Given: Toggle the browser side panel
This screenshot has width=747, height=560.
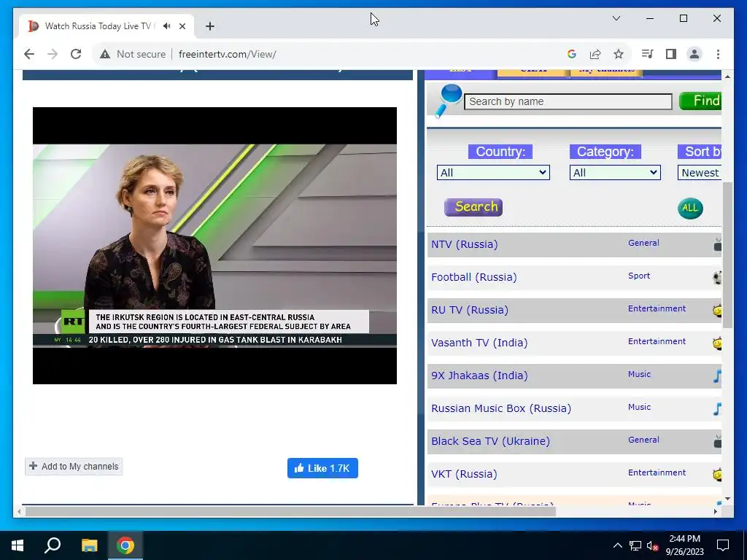Looking at the screenshot, I should [671, 54].
